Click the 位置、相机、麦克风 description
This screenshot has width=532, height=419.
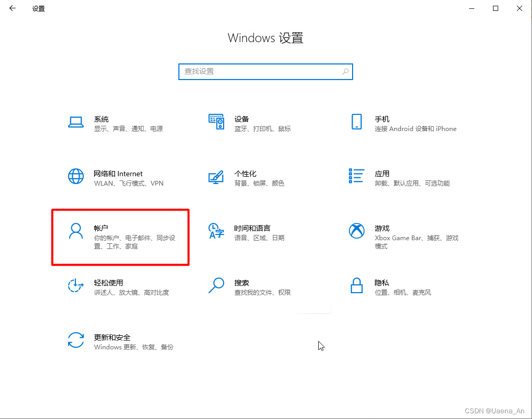tap(403, 293)
